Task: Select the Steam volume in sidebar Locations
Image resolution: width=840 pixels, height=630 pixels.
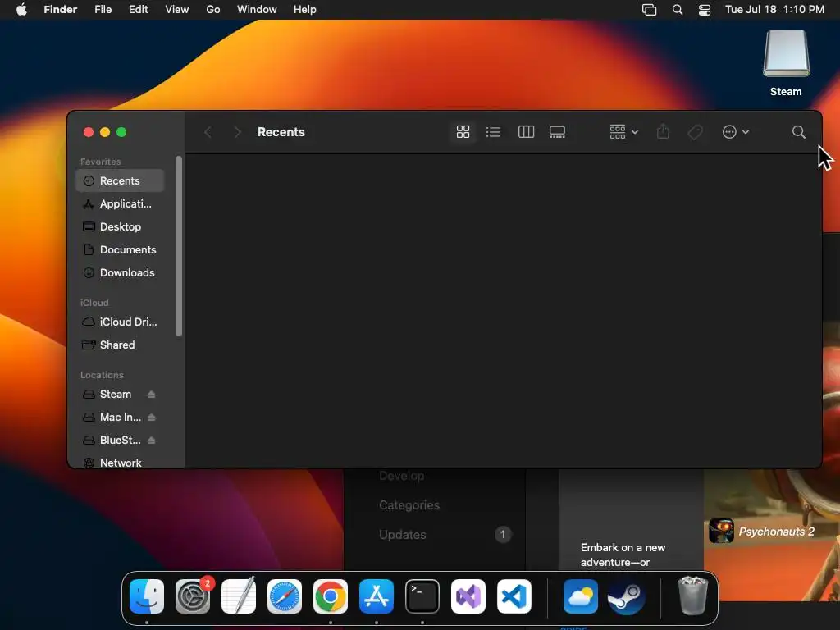Action: point(115,395)
